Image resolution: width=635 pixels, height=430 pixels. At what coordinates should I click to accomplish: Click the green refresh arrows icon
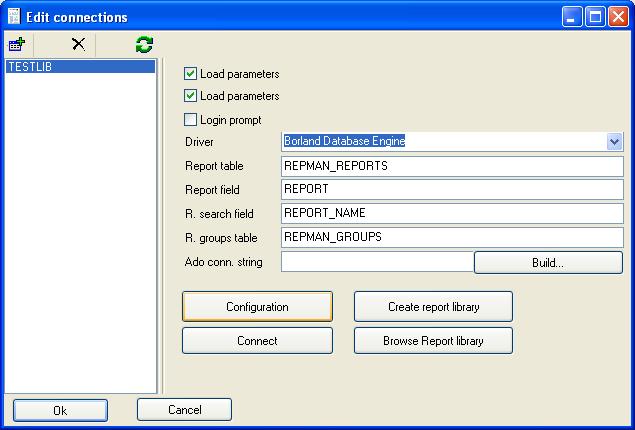[x=145, y=44]
